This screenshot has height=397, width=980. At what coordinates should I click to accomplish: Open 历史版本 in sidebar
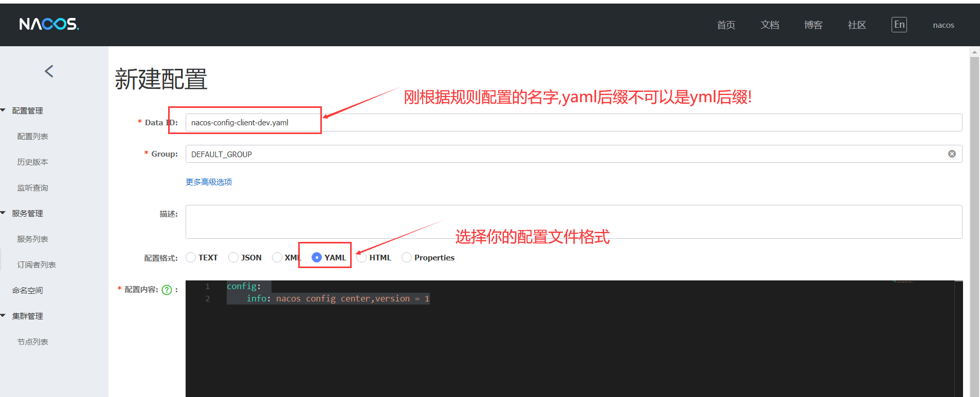[32, 162]
